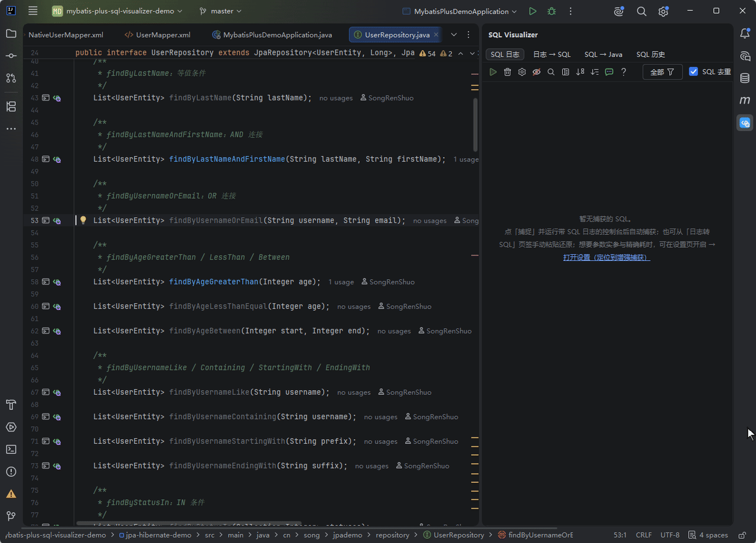This screenshot has width=756, height=543.
Task: Close the UserRepository.java tab
Action: [436, 35]
